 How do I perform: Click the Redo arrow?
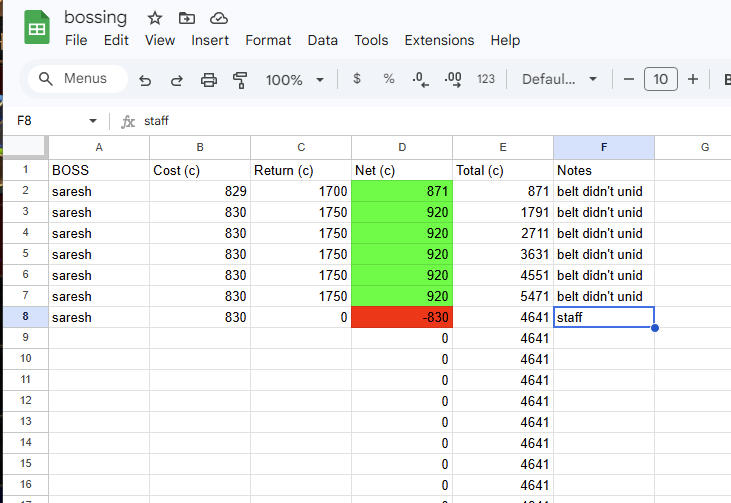pos(177,80)
